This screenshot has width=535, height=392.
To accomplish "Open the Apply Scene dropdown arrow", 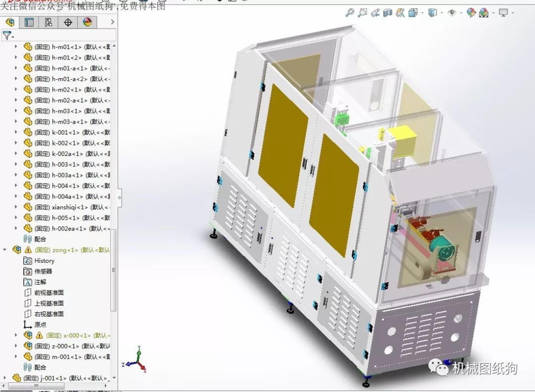I will tap(493, 13).
